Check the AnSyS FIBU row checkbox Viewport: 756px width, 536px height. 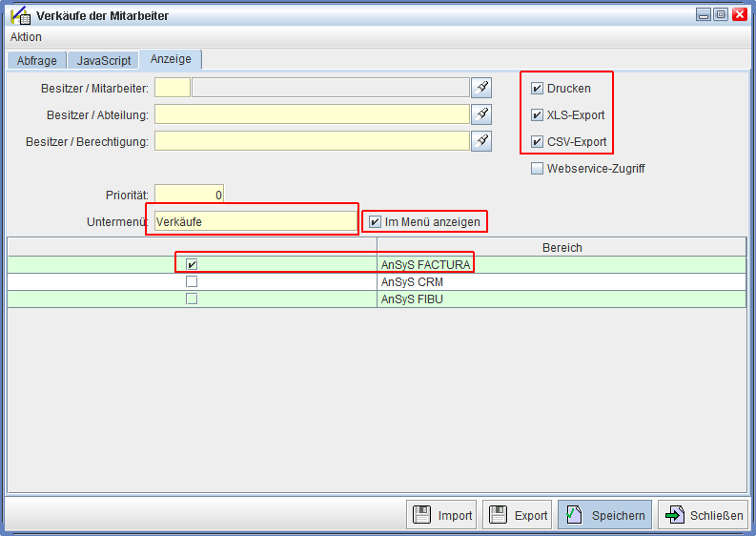(192, 299)
